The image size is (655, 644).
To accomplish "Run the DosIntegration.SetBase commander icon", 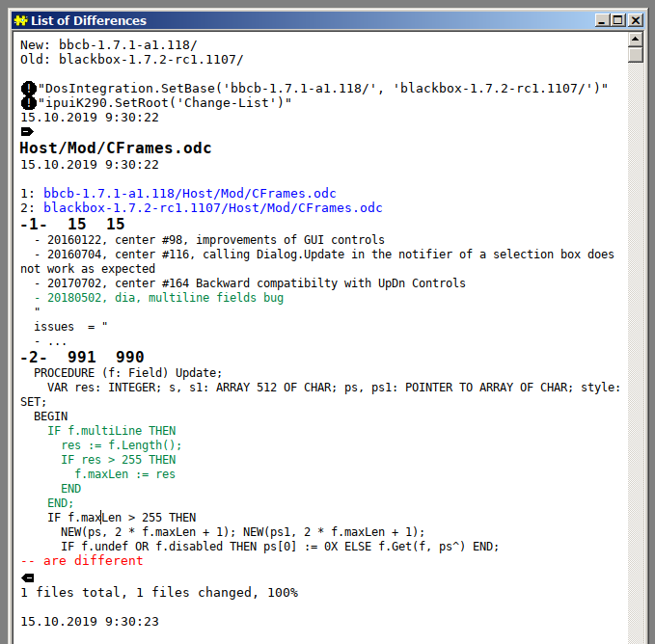I will [x=28, y=89].
